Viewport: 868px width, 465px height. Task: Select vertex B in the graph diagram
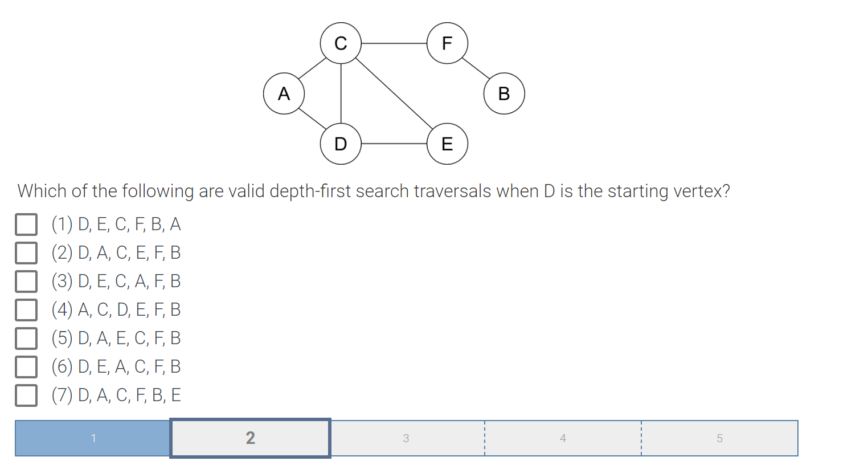tap(503, 93)
